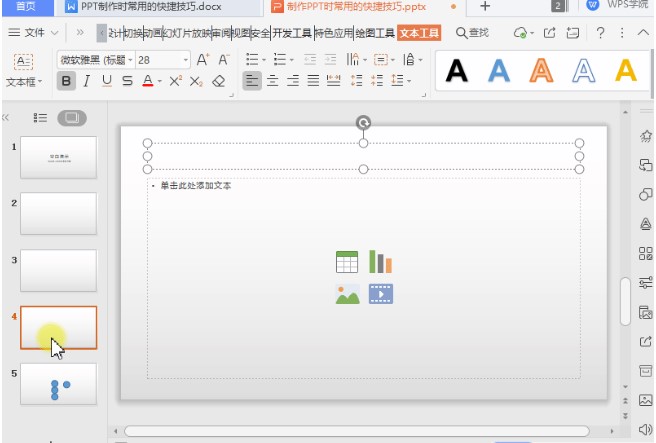Open the shapes icon in the right sidebar
Image resolution: width=656 pixels, height=443 pixels.
(646, 195)
